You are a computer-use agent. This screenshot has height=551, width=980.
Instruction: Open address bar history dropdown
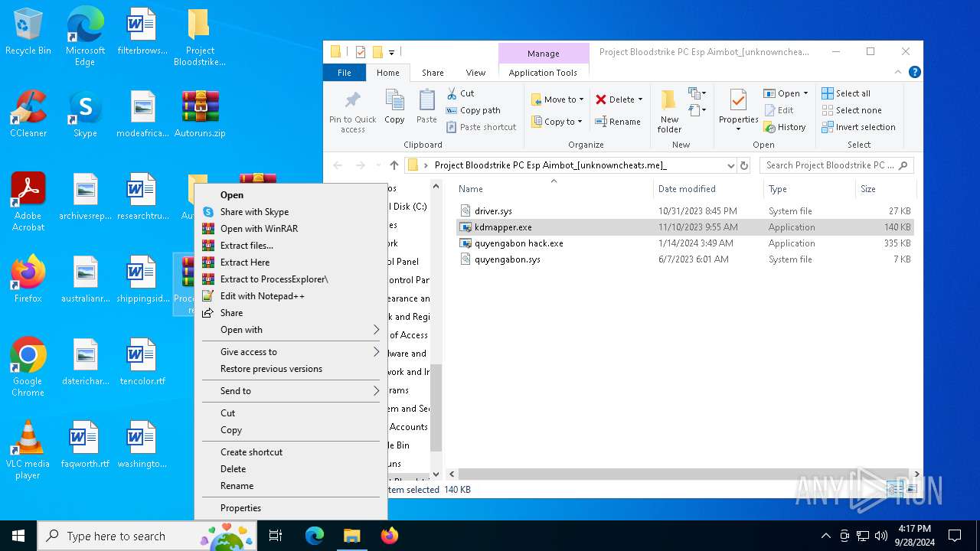click(x=730, y=165)
